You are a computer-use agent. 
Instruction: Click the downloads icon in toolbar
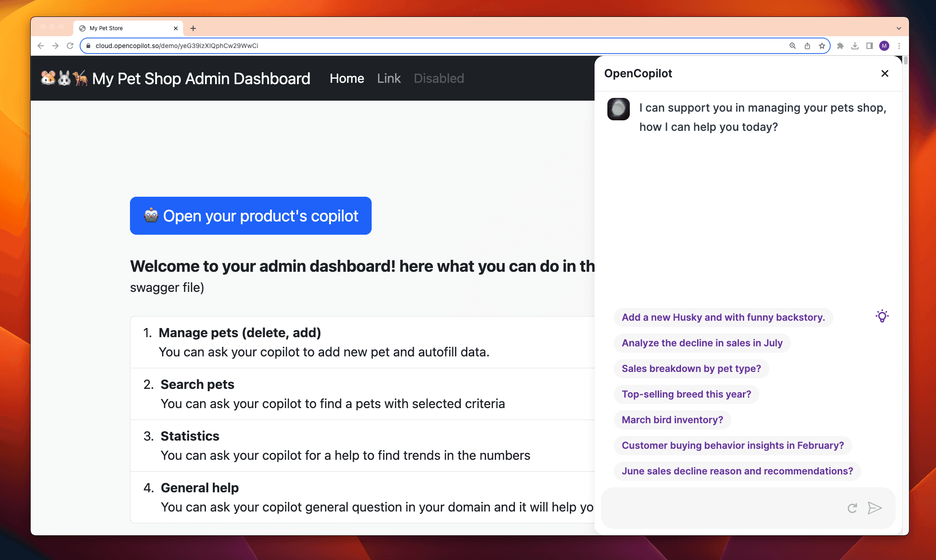(x=855, y=46)
